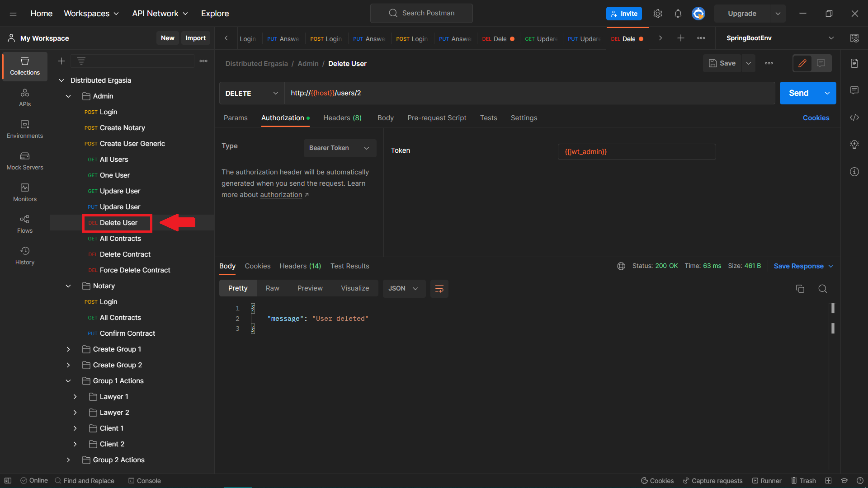Open the Save options arrow
The height and width of the screenshot is (488, 868).
pyautogui.click(x=749, y=63)
